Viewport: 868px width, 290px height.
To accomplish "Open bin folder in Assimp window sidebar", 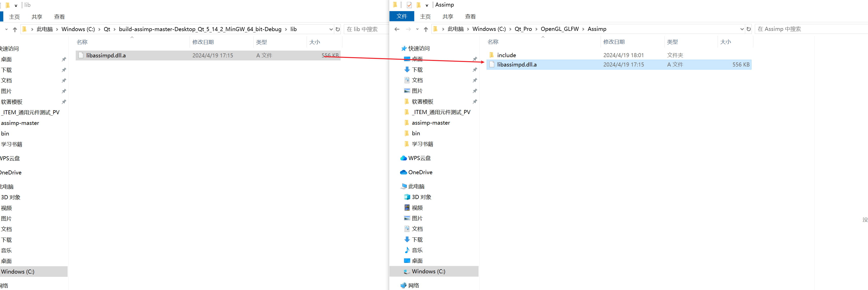I will coord(416,133).
